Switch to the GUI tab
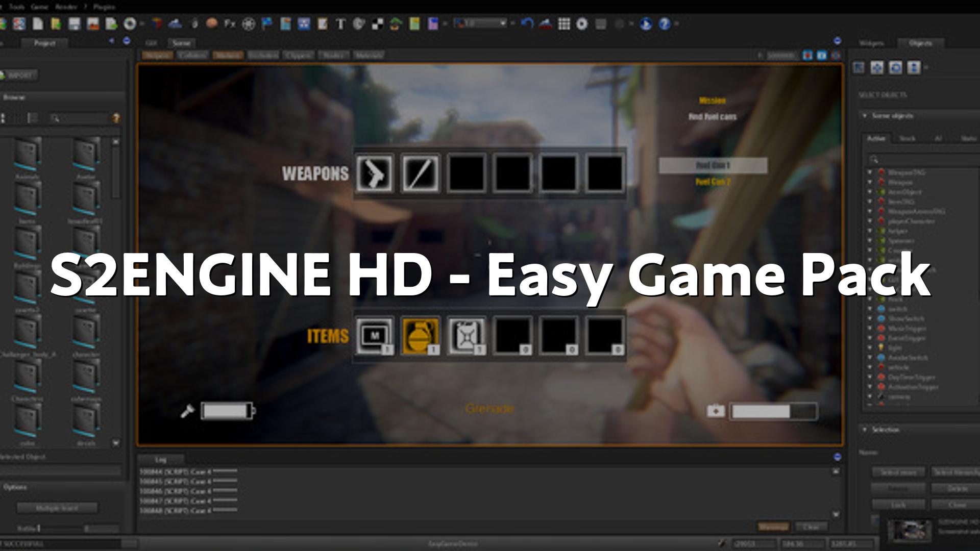The width and height of the screenshot is (980, 551). (x=151, y=43)
